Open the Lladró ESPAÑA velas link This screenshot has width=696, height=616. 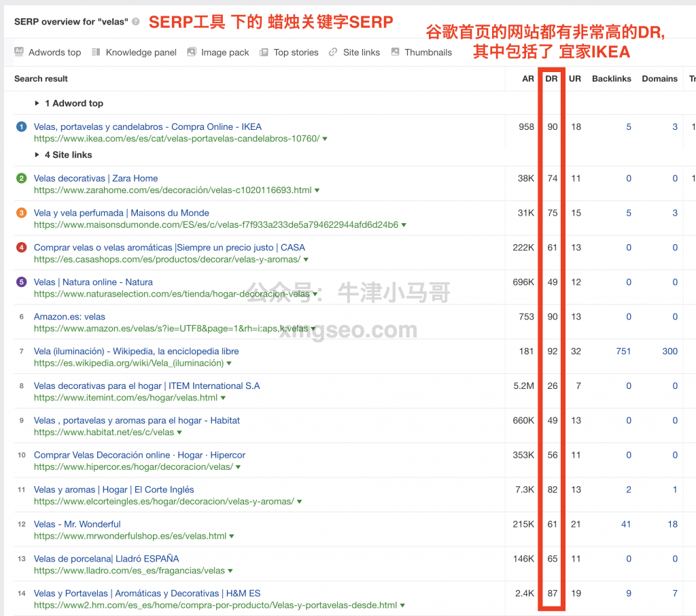[107, 559]
